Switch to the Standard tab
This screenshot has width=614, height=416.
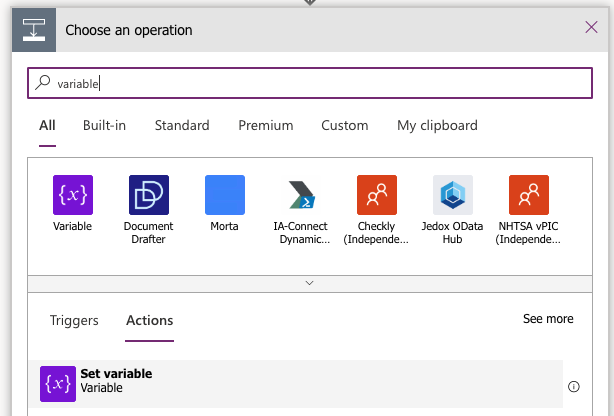[182, 126]
